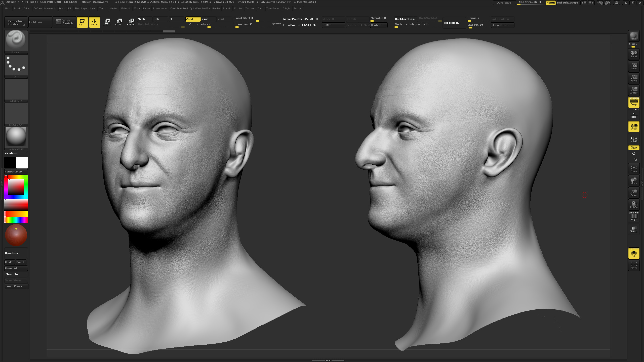Open the Standard brush selector thumbnail
The height and width of the screenshot is (362, 644).
point(16,42)
